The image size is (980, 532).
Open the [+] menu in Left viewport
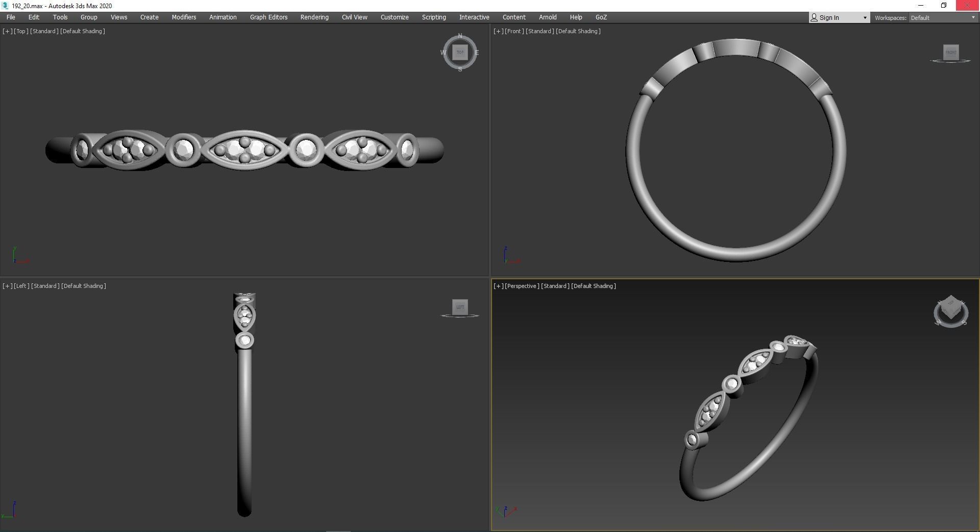tap(7, 286)
